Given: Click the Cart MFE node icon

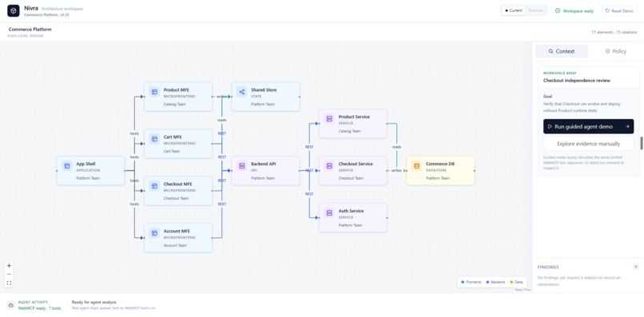Looking at the screenshot, I should [x=154, y=139].
